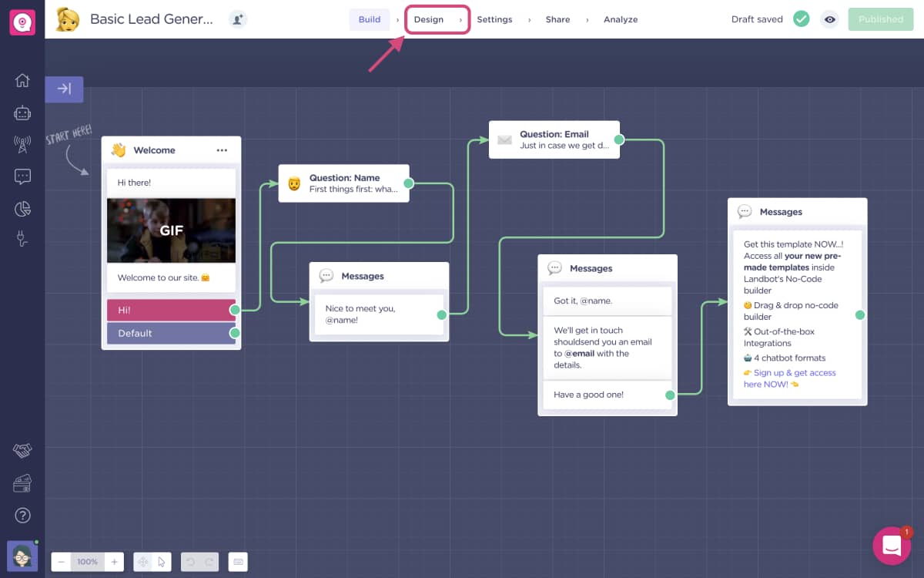Click the handshake partners icon in sidebar
This screenshot has height=578, width=924.
(x=22, y=451)
